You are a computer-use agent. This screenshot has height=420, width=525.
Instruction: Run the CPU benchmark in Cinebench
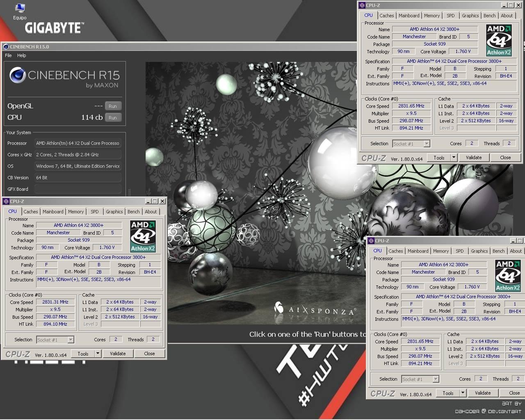tap(113, 118)
